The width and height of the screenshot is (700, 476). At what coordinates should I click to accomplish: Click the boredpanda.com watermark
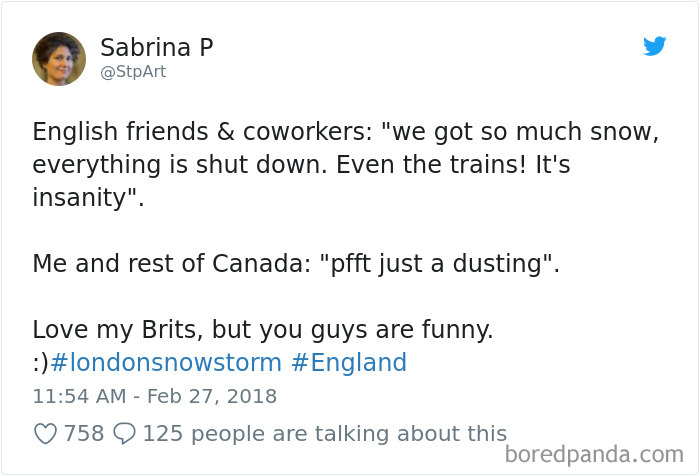pyautogui.click(x=594, y=455)
